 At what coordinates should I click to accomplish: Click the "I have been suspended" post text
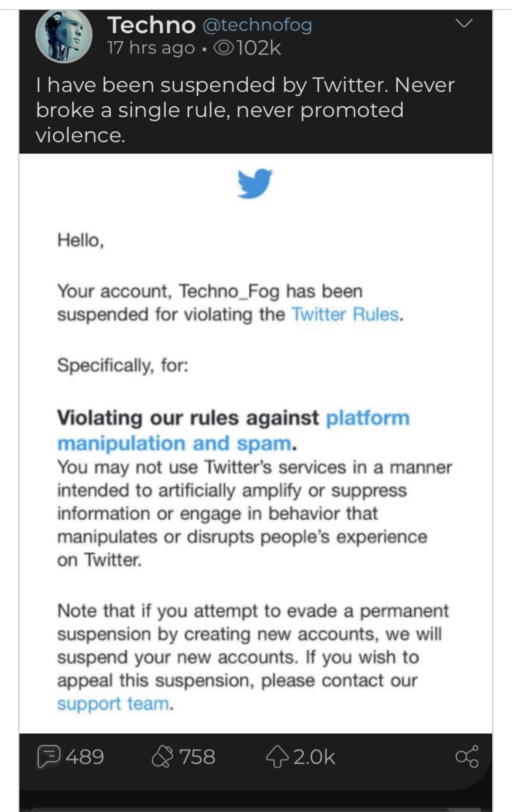(245, 110)
